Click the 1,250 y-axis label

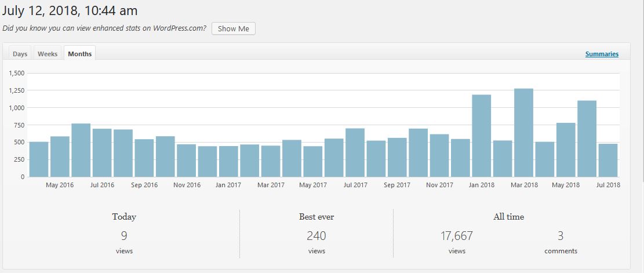click(17, 90)
